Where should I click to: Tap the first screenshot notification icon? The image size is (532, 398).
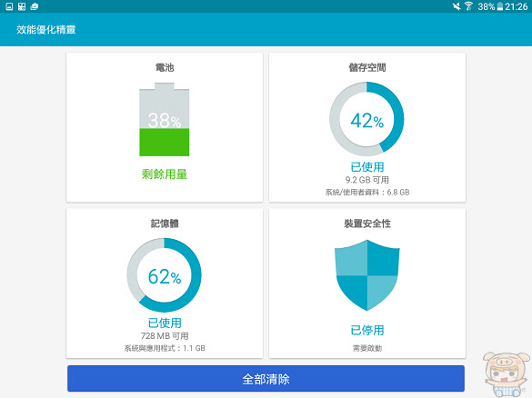pyautogui.click(x=9, y=6)
